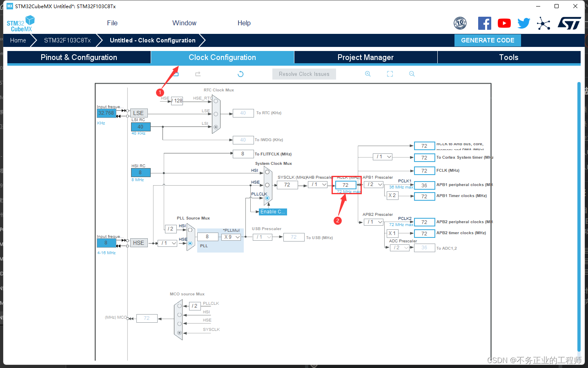This screenshot has height=368, width=588.
Task: Click the reset clock configuration refresh icon
Action: [241, 74]
